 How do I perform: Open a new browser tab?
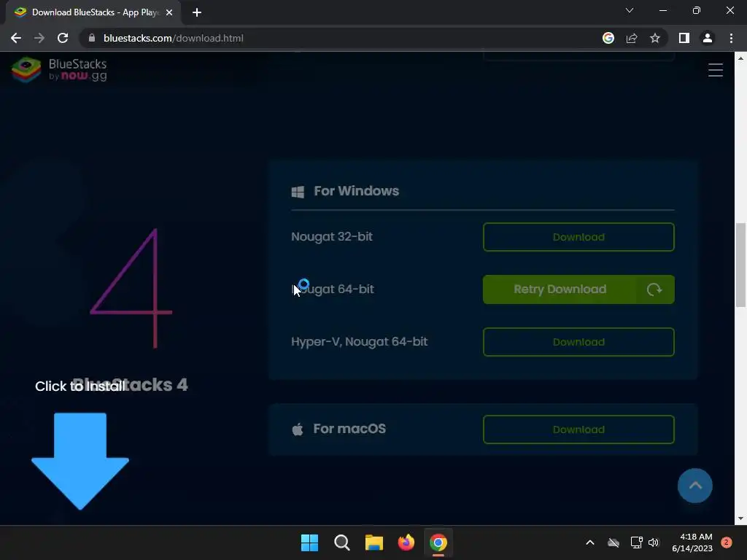197,12
